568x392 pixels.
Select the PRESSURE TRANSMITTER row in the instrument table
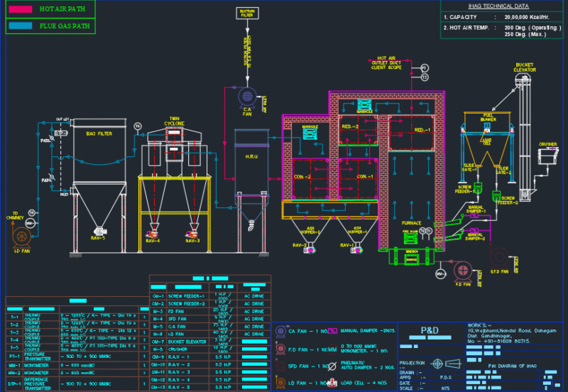77,356
